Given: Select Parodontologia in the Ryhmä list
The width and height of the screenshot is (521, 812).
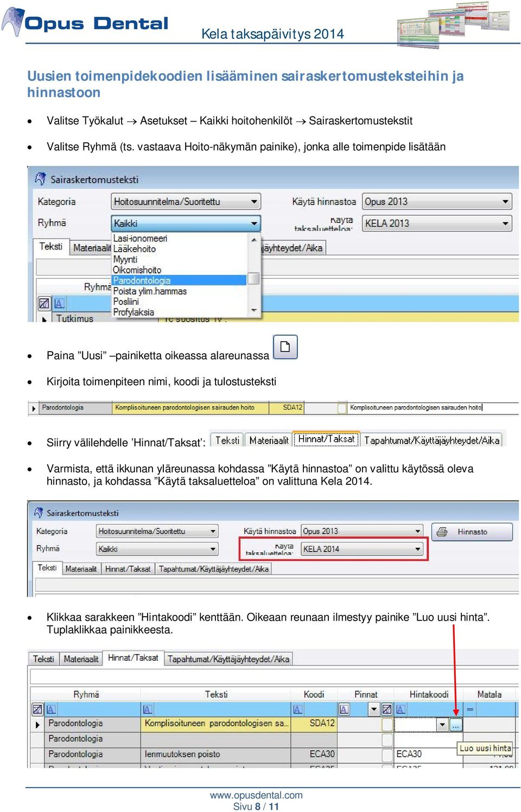Looking at the screenshot, I should [x=179, y=280].
